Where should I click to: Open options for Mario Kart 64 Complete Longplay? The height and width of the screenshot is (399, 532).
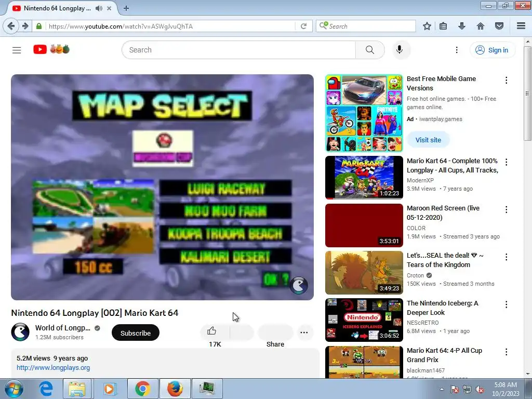(506, 162)
